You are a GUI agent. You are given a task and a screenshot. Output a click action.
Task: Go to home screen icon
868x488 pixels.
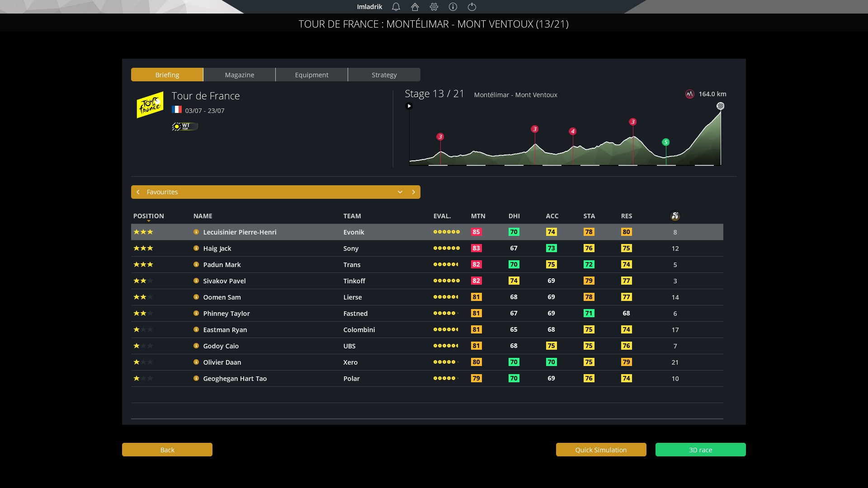pos(415,7)
